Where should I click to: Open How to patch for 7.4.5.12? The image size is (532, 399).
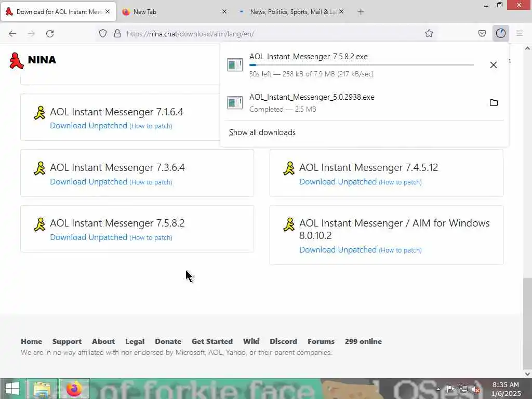point(401,182)
